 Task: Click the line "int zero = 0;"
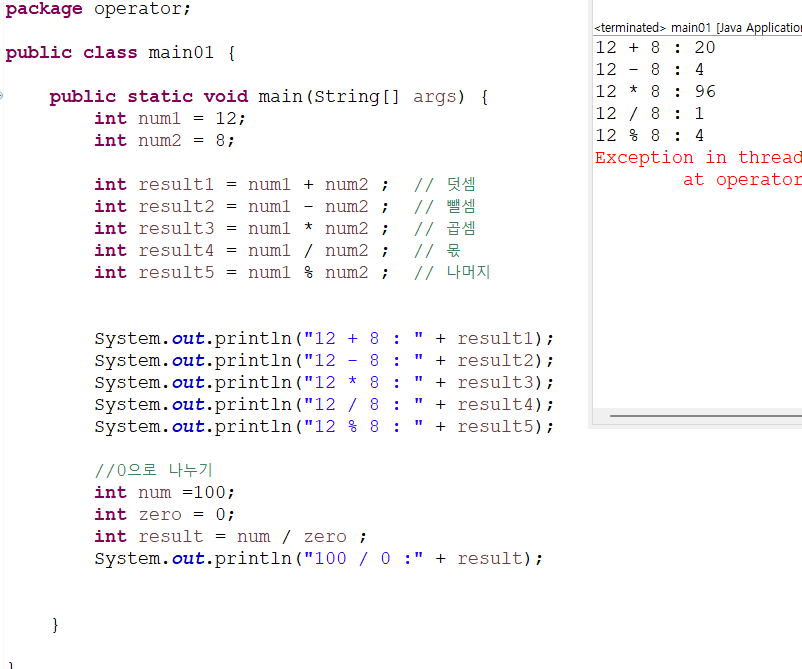pos(164,515)
